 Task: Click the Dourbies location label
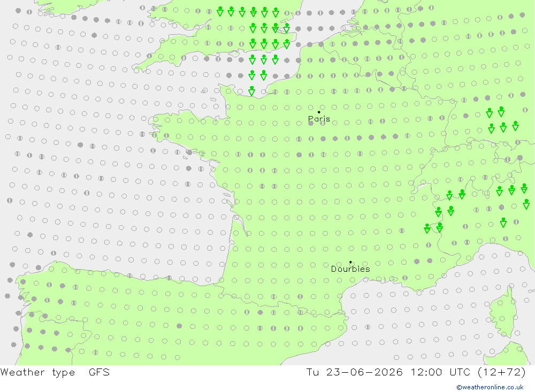point(350,269)
